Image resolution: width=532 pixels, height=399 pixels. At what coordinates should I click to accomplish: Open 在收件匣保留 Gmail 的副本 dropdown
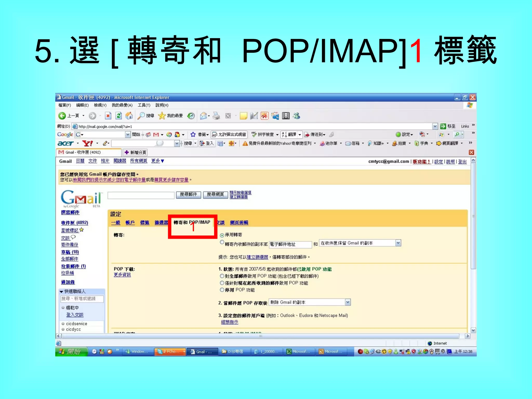pyautogui.click(x=360, y=243)
